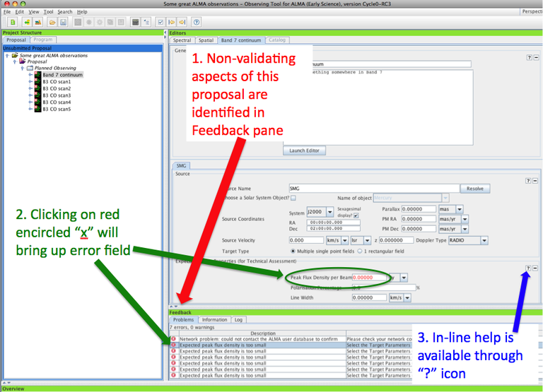Viewport: 543px width, 392px height.
Task: Open the Peak Flux Density unit dropdown
Action: click(x=404, y=278)
